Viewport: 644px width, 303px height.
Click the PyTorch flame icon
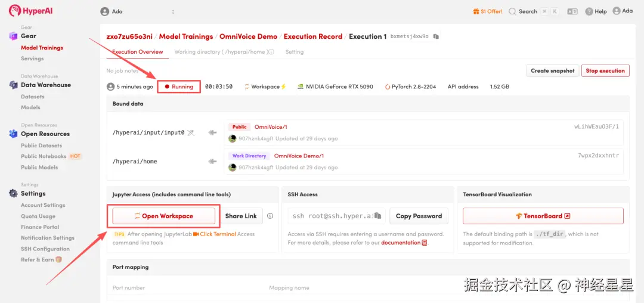(388, 86)
